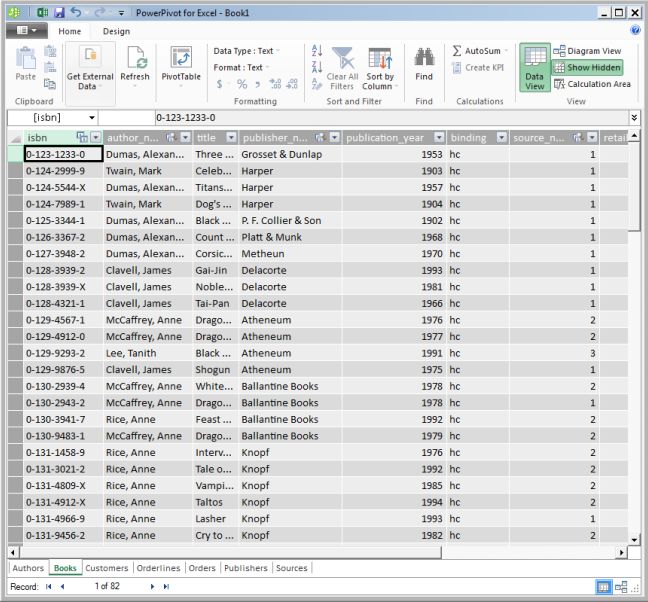Viewport: 648px width, 602px height.
Task: Select grid view icon in status bar
Action: 603,587
